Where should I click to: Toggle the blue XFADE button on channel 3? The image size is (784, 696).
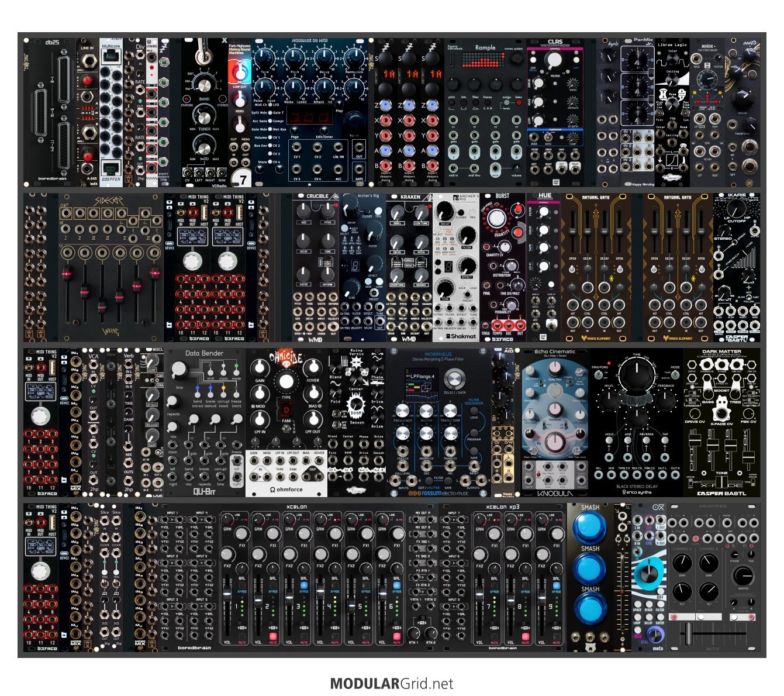click(x=304, y=585)
